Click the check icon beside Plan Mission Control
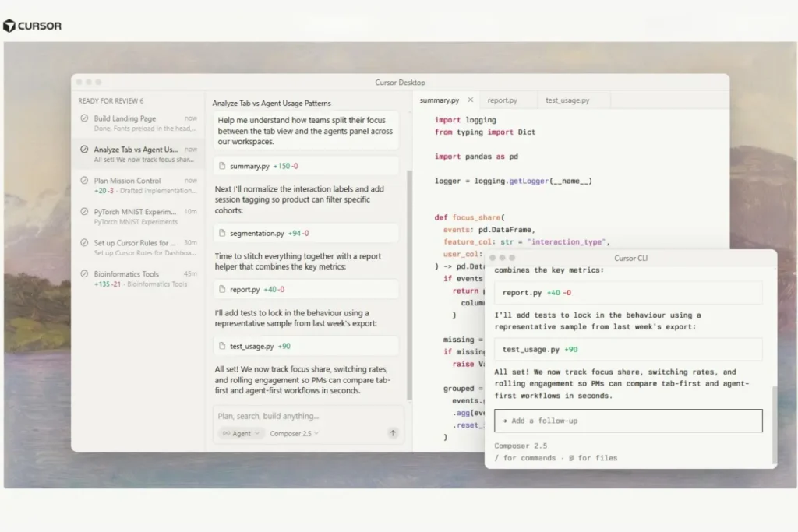The height and width of the screenshot is (532, 798). point(84,180)
